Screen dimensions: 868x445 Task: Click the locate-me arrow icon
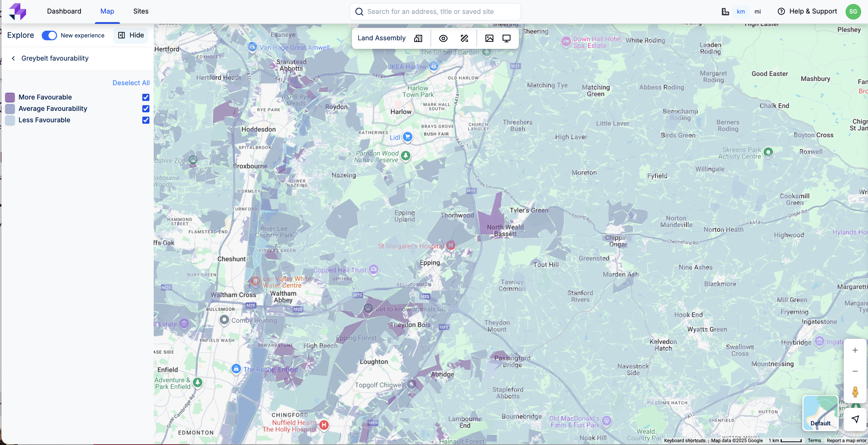coord(855,419)
